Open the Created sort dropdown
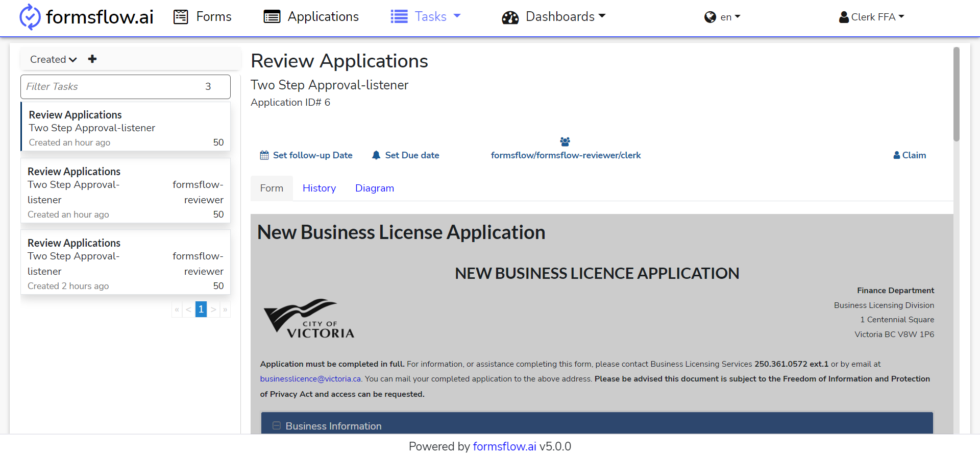Image resolution: width=980 pixels, height=453 pixels. (x=54, y=59)
